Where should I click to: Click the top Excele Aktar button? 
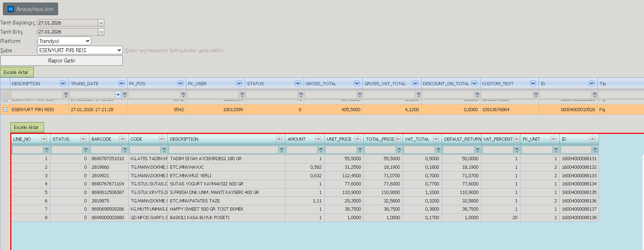coord(17,72)
